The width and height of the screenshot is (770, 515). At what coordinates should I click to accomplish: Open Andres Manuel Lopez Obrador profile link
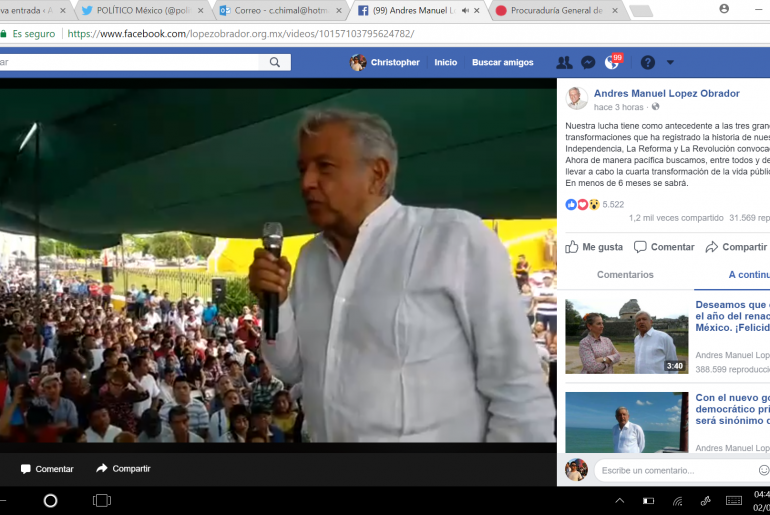pyautogui.click(x=666, y=93)
